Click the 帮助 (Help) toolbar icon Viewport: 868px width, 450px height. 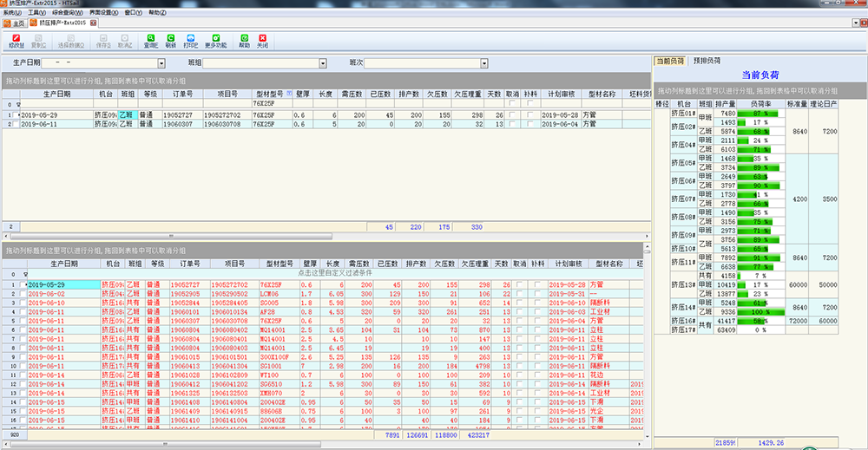click(244, 40)
